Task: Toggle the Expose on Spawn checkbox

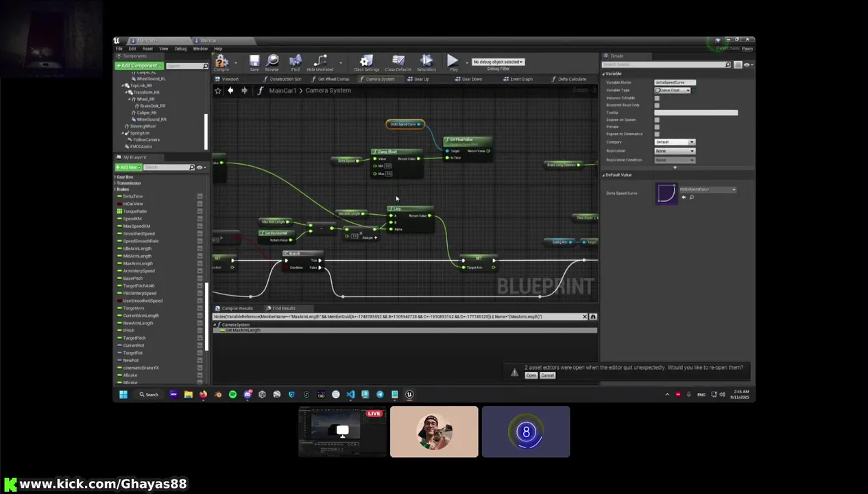Action: 657,120
